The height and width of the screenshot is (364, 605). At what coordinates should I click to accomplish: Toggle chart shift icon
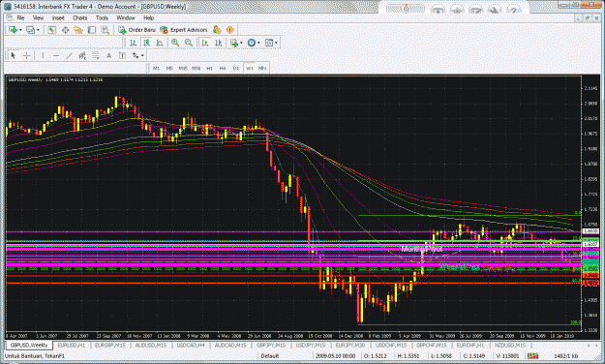point(219,43)
